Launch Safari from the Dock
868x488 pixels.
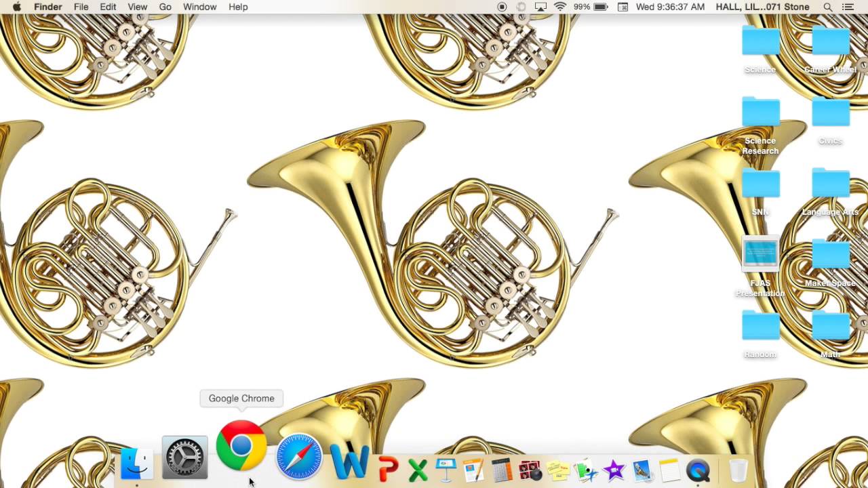coord(299,455)
